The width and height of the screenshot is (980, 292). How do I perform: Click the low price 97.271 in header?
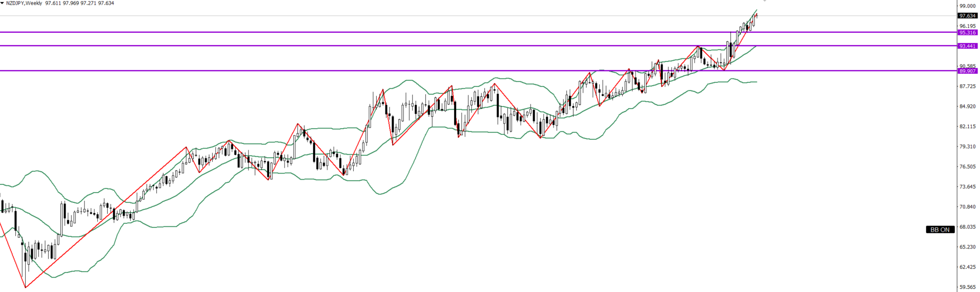(89, 3)
